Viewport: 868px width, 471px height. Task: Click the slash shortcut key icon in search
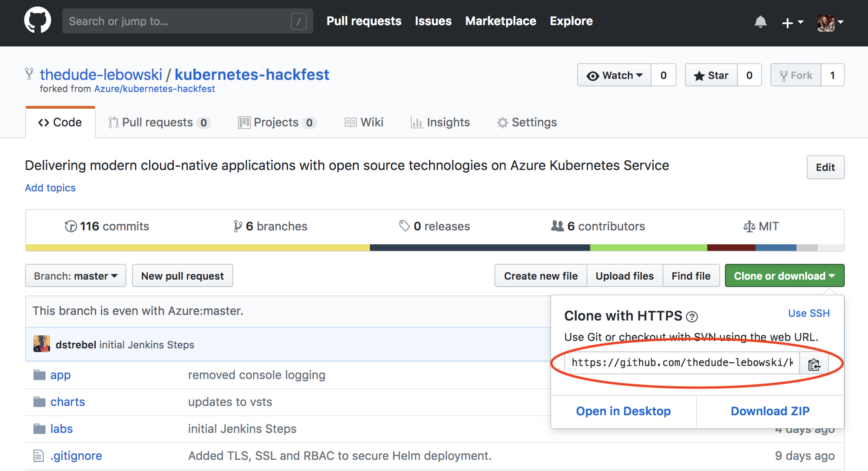298,21
